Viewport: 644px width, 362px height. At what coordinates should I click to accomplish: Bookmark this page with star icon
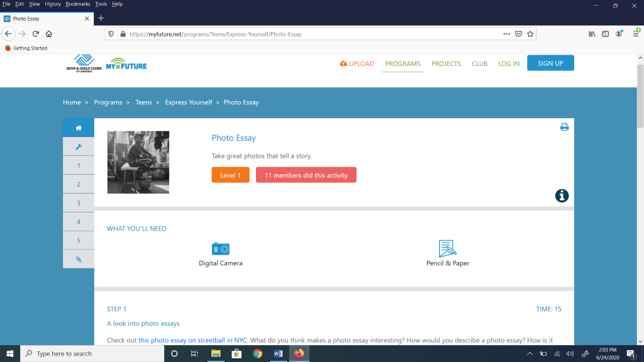coord(530,34)
